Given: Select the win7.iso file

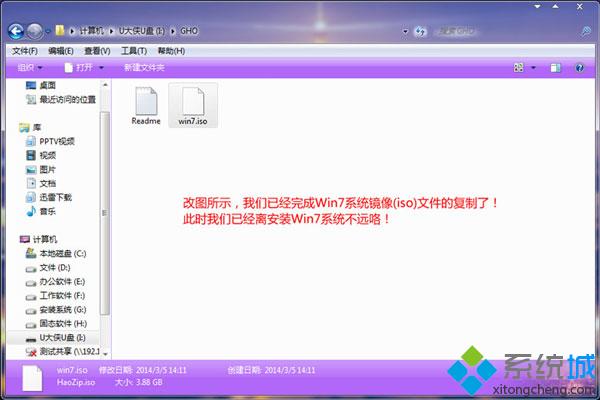Looking at the screenshot, I should pyautogui.click(x=193, y=106).
